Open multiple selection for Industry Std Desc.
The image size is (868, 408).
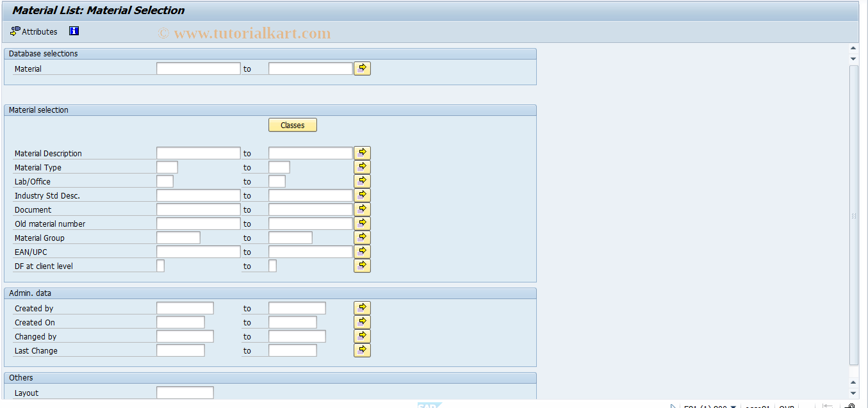tap(362, 195)
